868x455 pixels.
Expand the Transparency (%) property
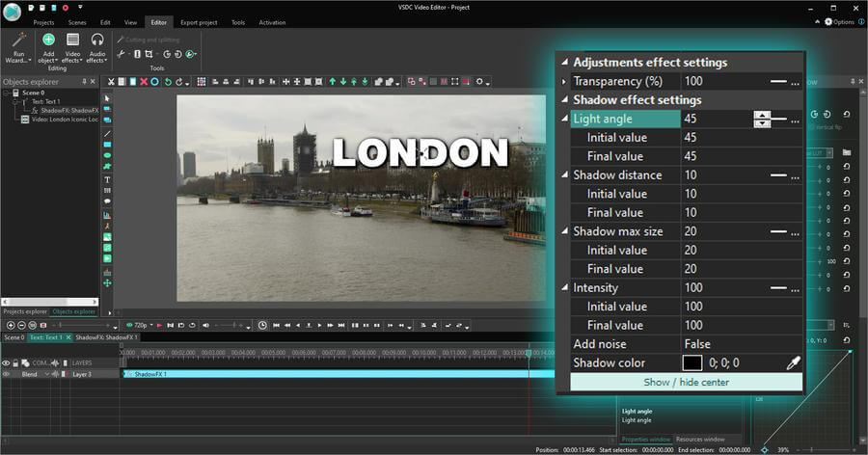pyautogui.click(x=564, y=81)
